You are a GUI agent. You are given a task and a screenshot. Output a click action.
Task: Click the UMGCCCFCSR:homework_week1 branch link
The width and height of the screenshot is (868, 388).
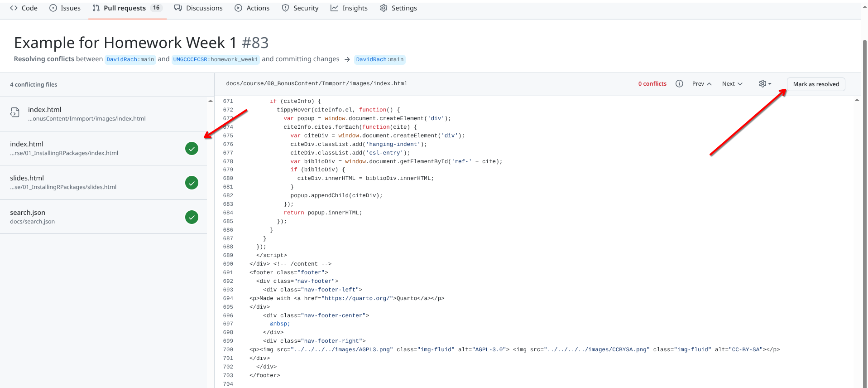pos(216,59)
